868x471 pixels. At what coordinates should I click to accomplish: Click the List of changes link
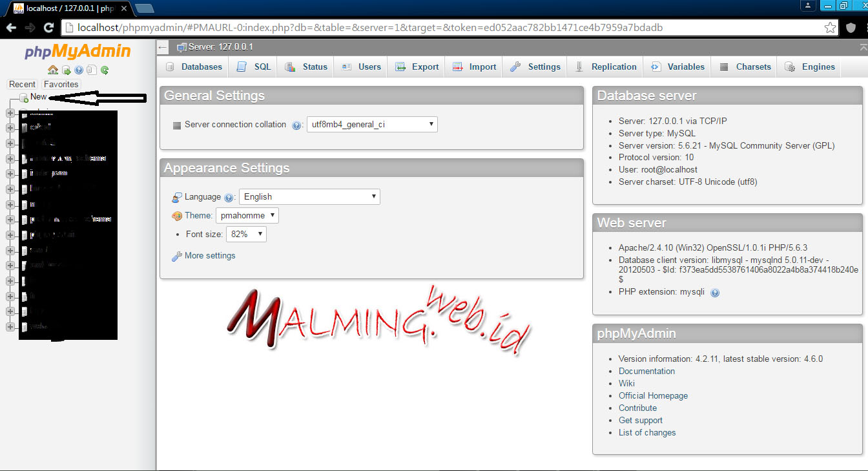[x=647, y=432]
